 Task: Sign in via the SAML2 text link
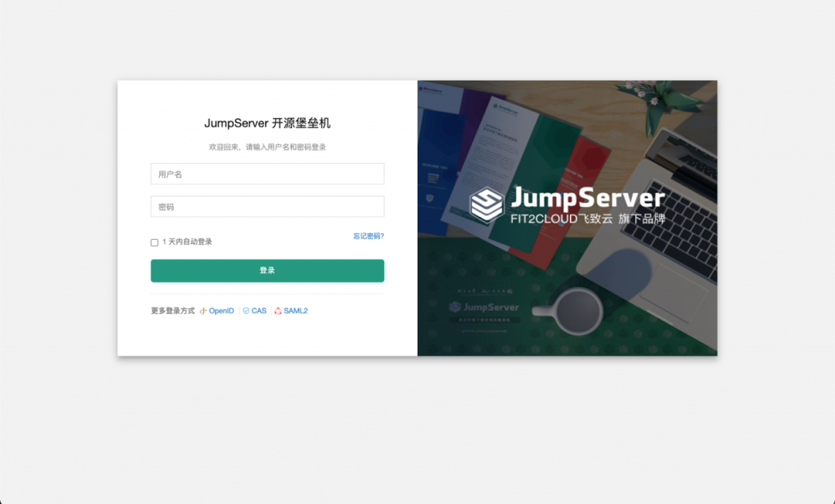[x=295, y=311]
